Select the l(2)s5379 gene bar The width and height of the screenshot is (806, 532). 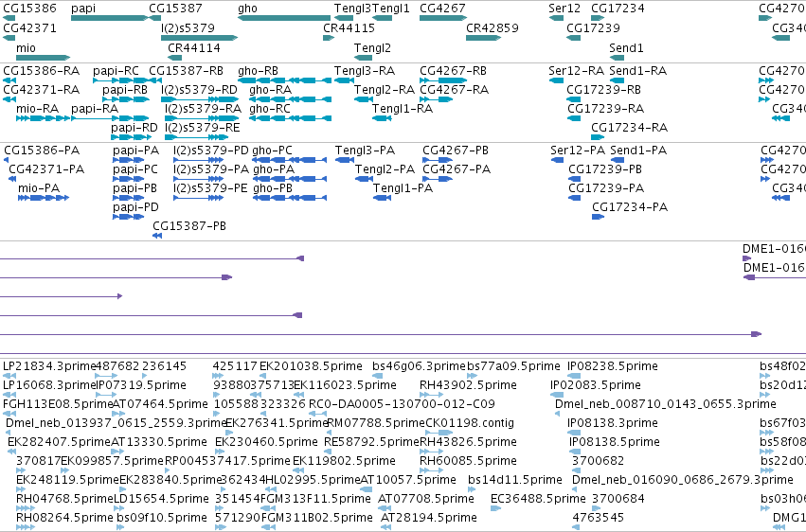(200, 38)
